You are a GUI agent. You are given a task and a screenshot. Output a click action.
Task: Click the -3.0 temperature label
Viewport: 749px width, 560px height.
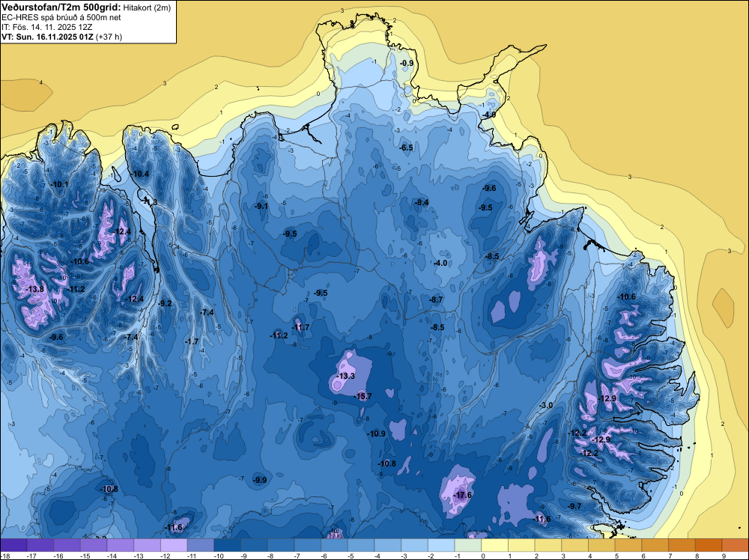pos(546,405)
